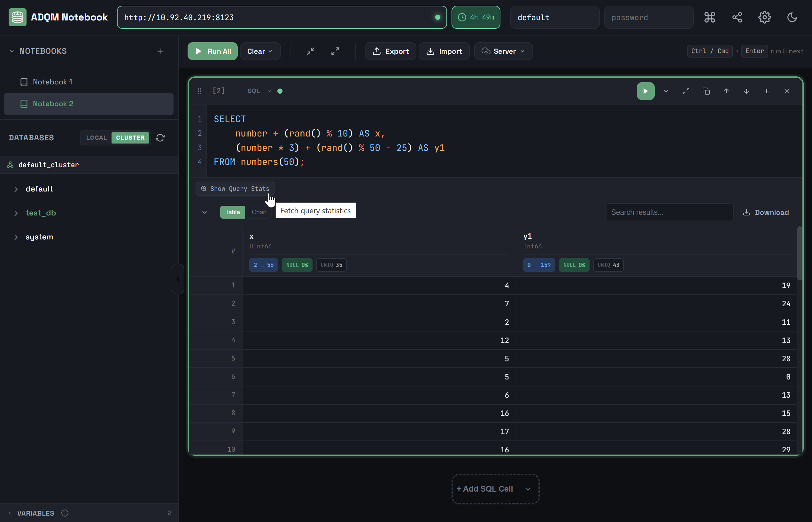Expand the SQL cell to fullscreen
The width and height of the screenshot is (812, 522).
(686, 91)
